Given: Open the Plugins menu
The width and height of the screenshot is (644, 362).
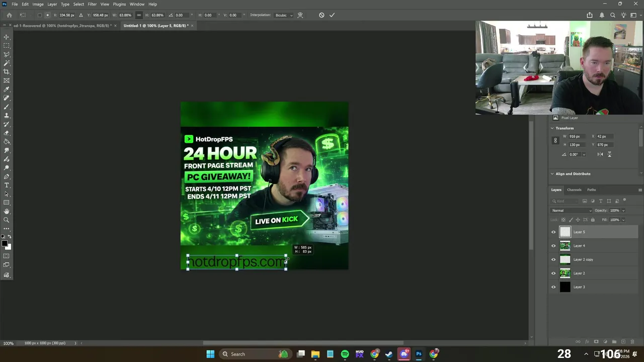Looking at the screenshot, I should tap(119, 4).
